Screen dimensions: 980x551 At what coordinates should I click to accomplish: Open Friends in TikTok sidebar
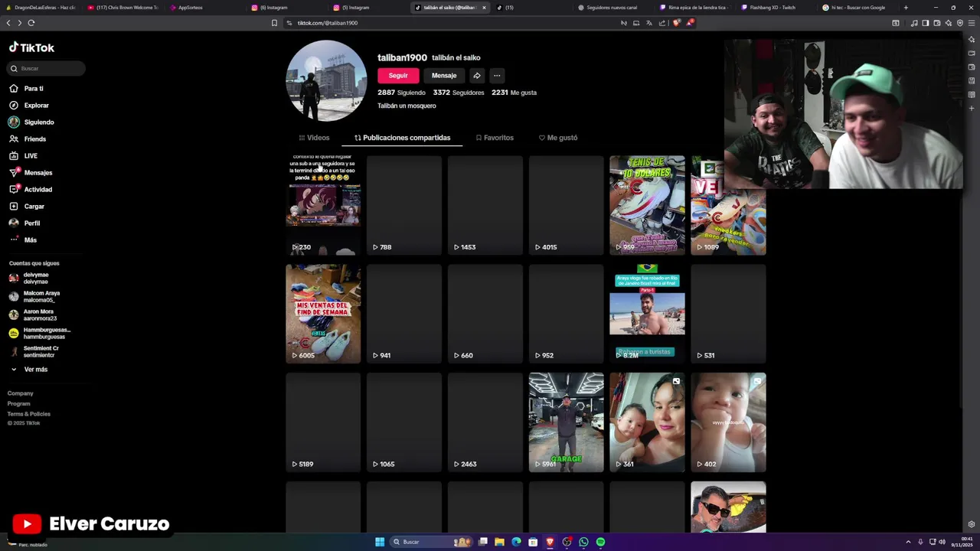tap(28, 139)
